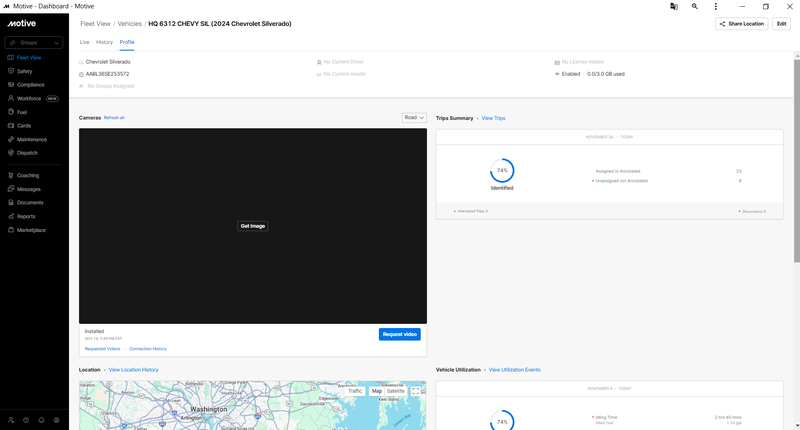The height and width of the screenshot is (430, 800).
Task: Click the Request video button
Action: pos(399,334)
